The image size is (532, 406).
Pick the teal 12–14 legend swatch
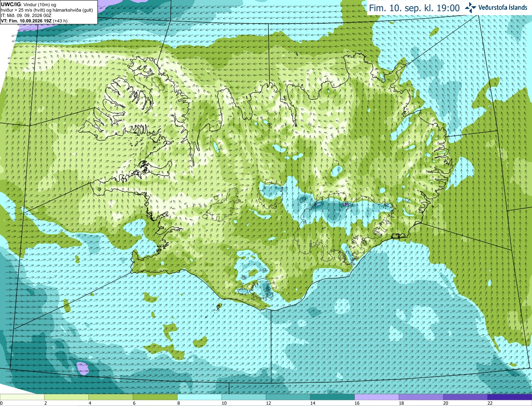[288, 397]
